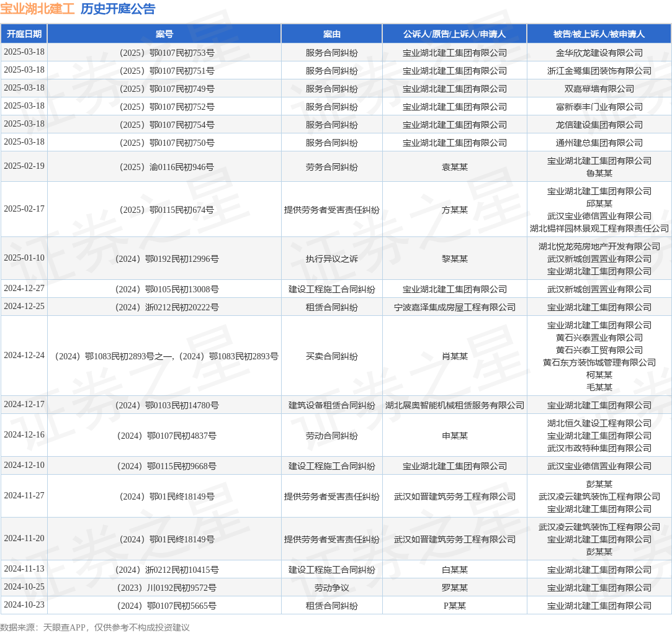Screen dimensions: 672x633
Task: Select case number (2024)浙0212民初20222号
Action: click(167, 307)
